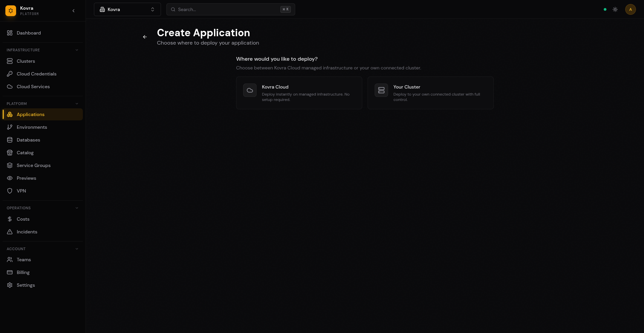
Task: Open the Kovra organization dropdown
Action: click(x=127, y=9)
